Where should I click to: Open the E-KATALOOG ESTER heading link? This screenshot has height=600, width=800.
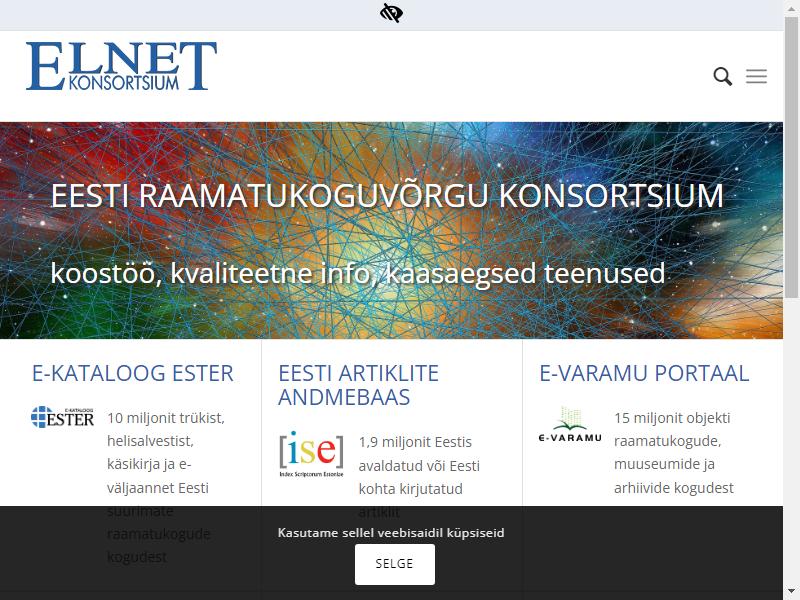pyautogui.click(x=133, y=373)
